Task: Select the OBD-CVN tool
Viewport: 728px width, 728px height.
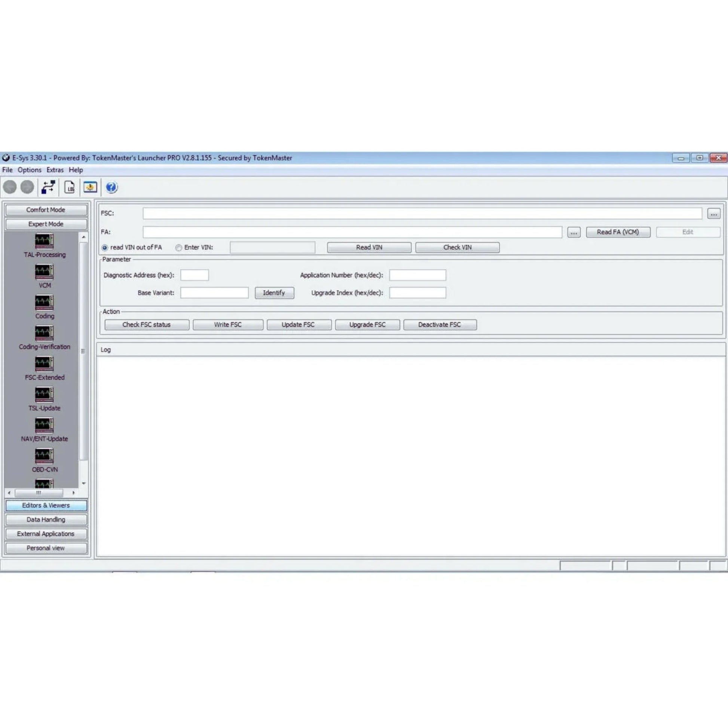Action: pyautogui.click(x=44, y=457)
